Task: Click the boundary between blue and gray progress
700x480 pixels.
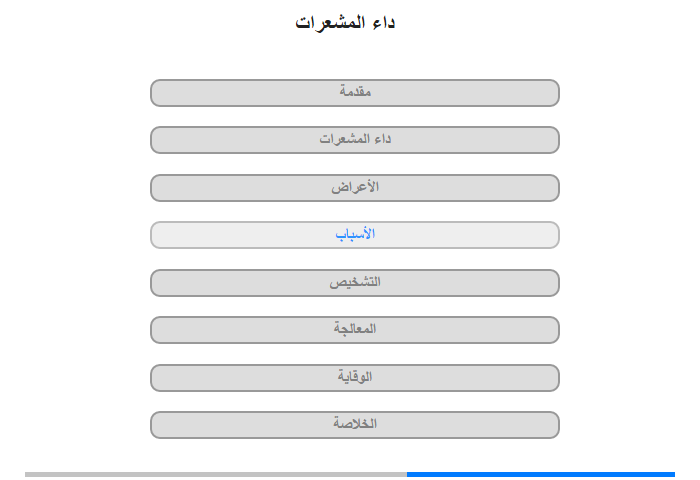Action: [407, 474]
